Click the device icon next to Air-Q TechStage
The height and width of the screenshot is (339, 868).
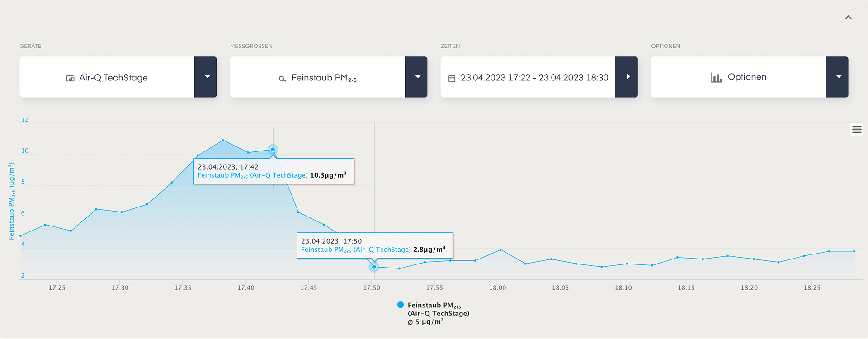click(70, 78)
